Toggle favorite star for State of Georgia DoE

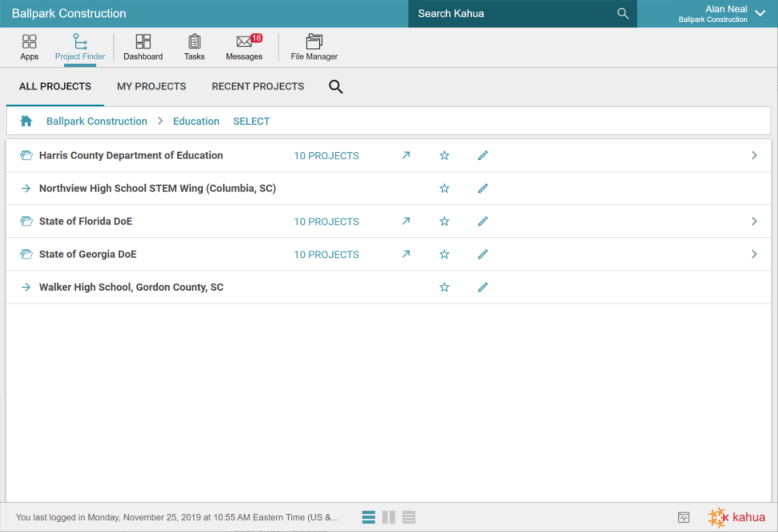pos(444,254)
